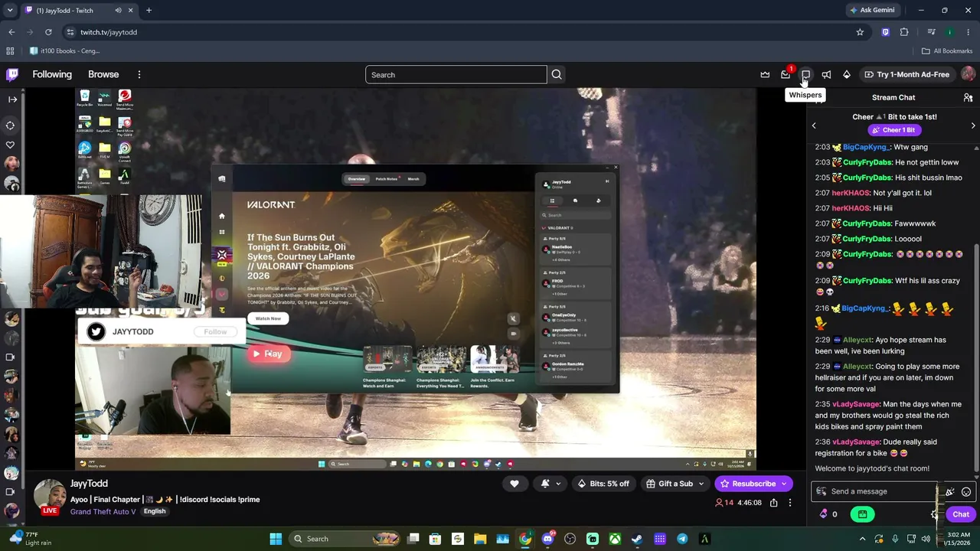Click the purple Chat send button
Image resolution: width=980 pixels, height=551 pixels.
pyautogui.click(x=961, y=514)
